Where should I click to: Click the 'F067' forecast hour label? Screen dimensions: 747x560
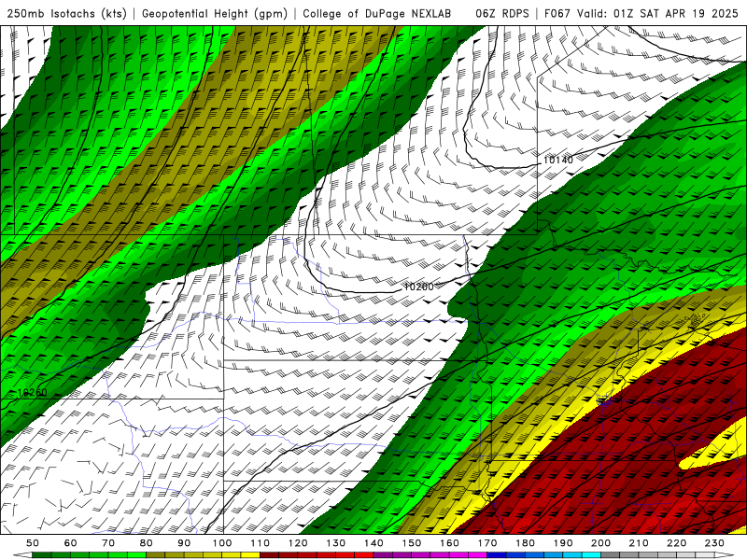557,14
